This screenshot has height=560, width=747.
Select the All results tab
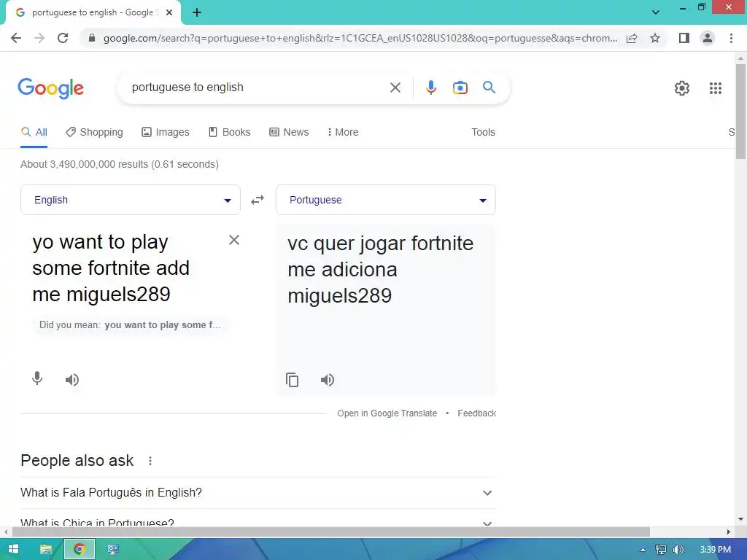(x=34, y=133)
